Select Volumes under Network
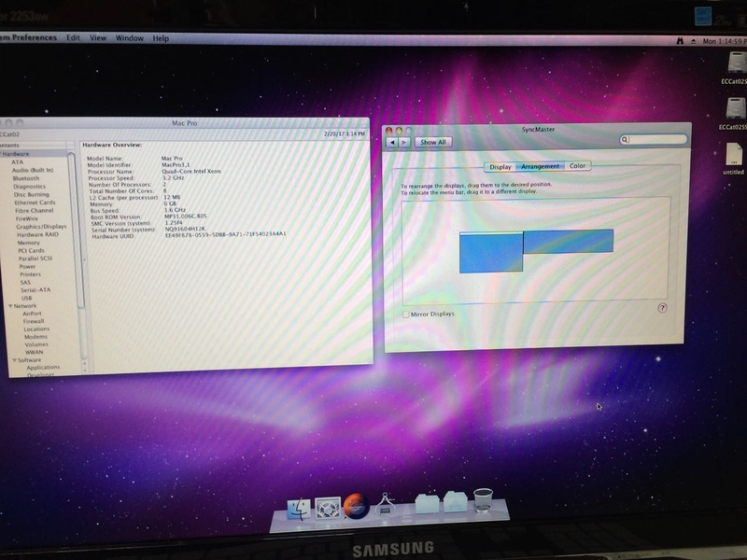This screenshot has height=560, width=747. coord(36,343)
